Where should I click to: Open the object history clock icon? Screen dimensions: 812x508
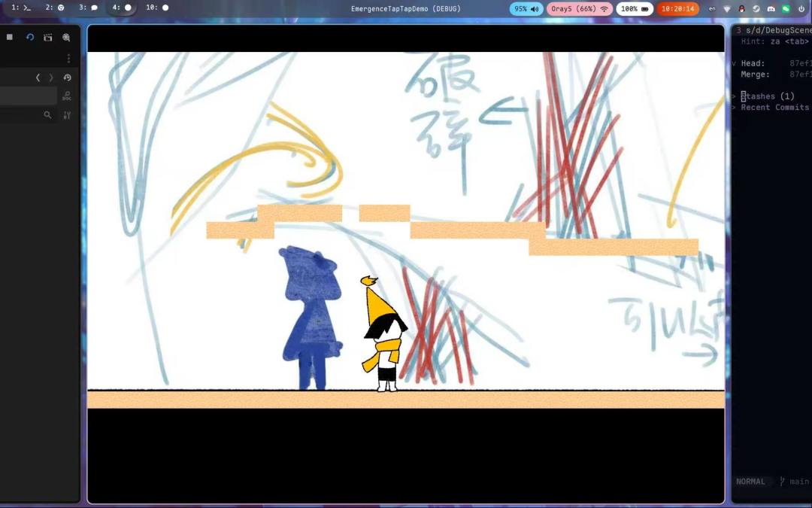pyautogui.click(x=68, y=78)
